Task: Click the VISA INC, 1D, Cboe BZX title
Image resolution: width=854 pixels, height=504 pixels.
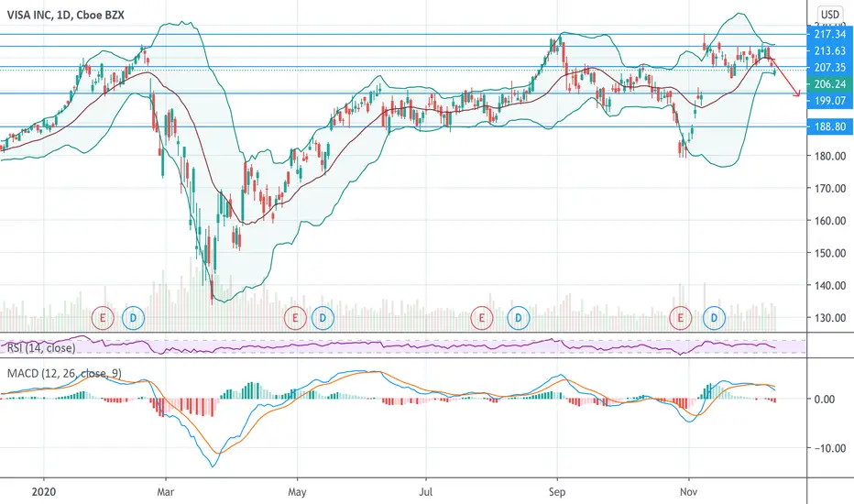Action: (x=65, y=15)
